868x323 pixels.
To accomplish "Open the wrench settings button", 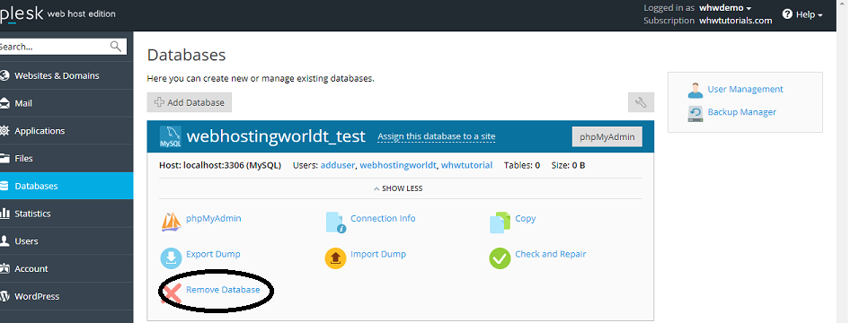I will [641, 102].
